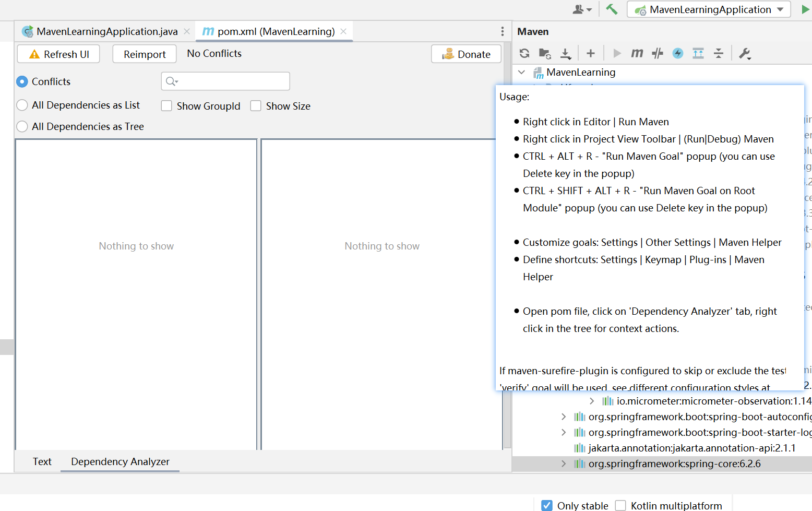Click the 'No Conflicts' status text

coord(214,53)
